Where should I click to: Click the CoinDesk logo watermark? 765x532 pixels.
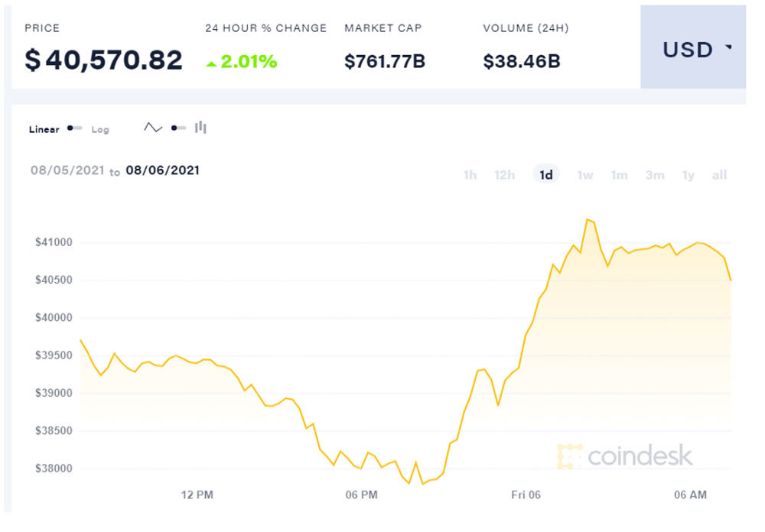(x=625, y=456)
